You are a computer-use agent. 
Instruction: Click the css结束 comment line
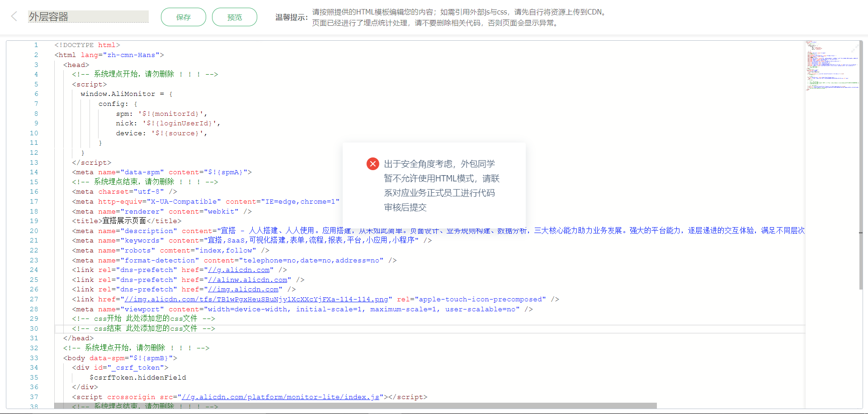coord(144,329)
